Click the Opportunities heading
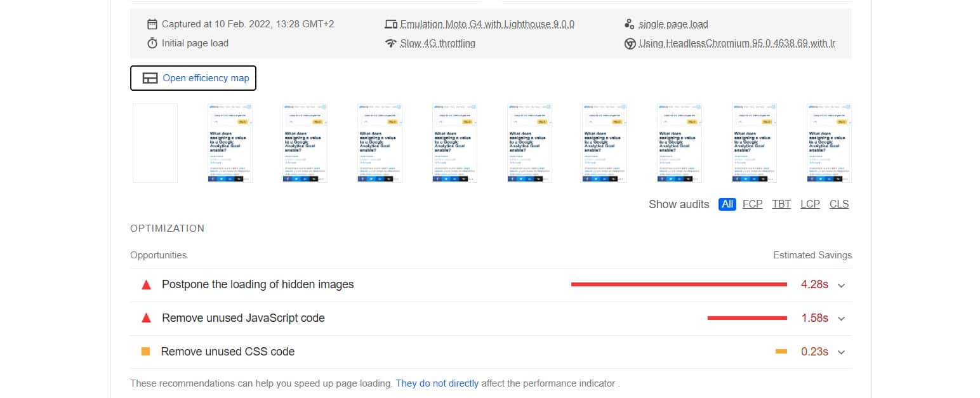 pyautogui.click(x=159, y=255)
